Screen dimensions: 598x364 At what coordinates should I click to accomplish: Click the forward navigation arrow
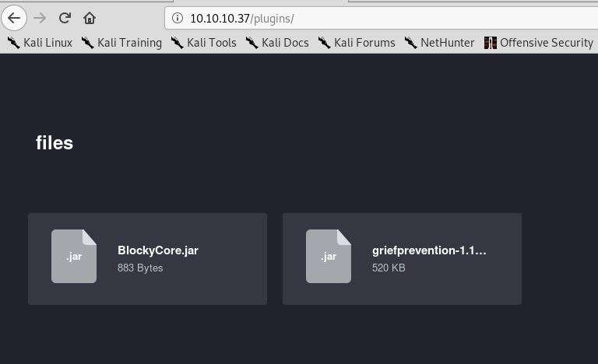40,17
